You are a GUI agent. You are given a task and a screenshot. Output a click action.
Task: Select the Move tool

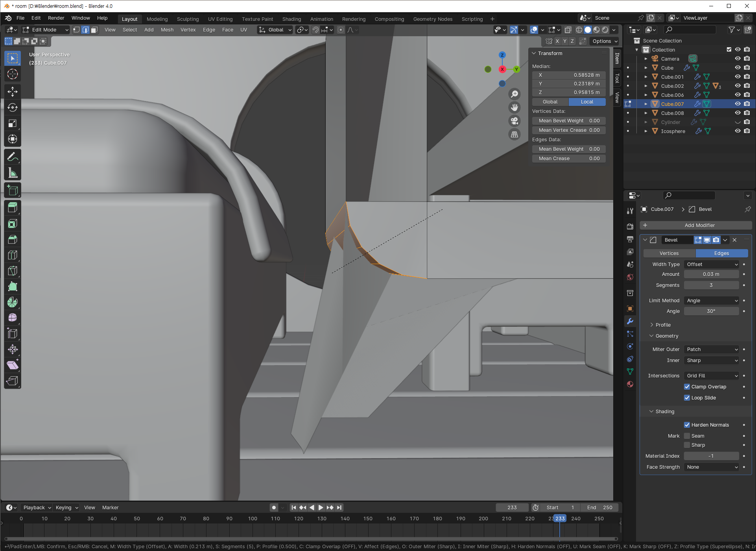[13, 92]
